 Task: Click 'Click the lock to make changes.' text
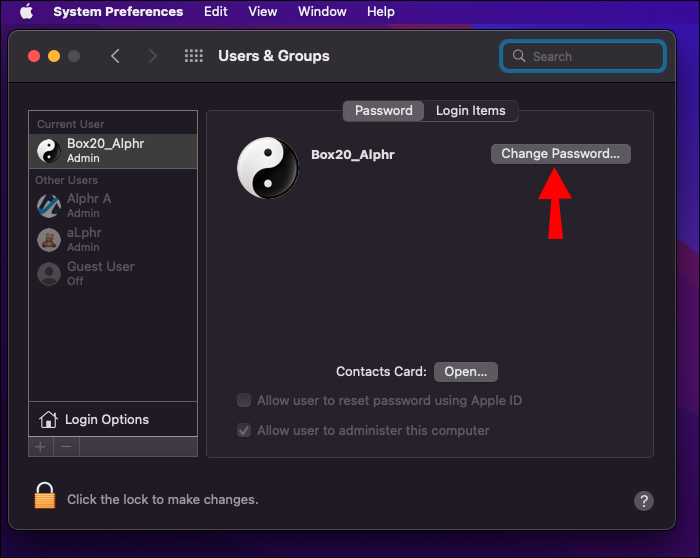(x=163, y=500)
